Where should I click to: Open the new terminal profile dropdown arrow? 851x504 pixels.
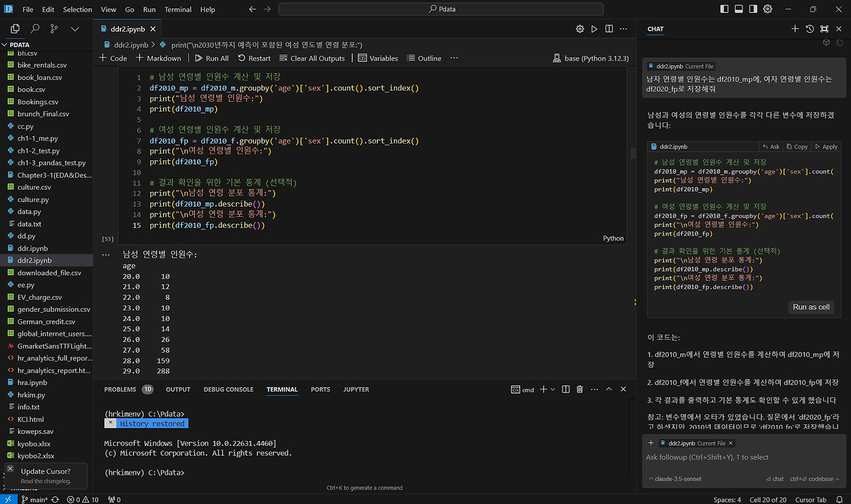tap(552, 389)
